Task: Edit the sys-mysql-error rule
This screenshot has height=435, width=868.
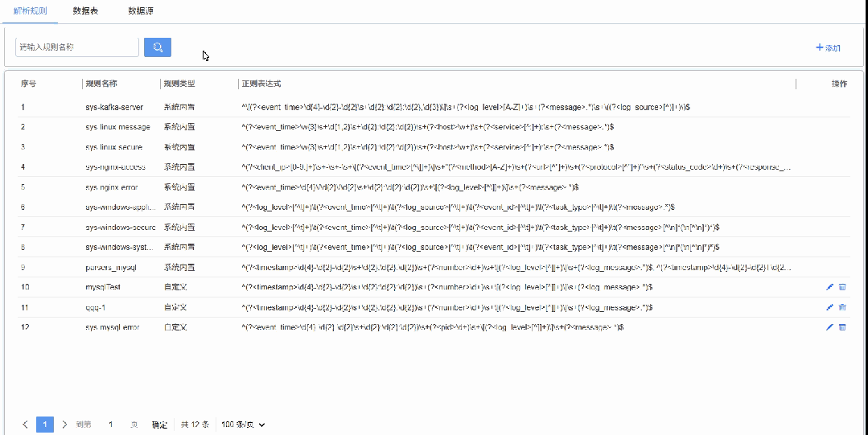Action: 829,327
